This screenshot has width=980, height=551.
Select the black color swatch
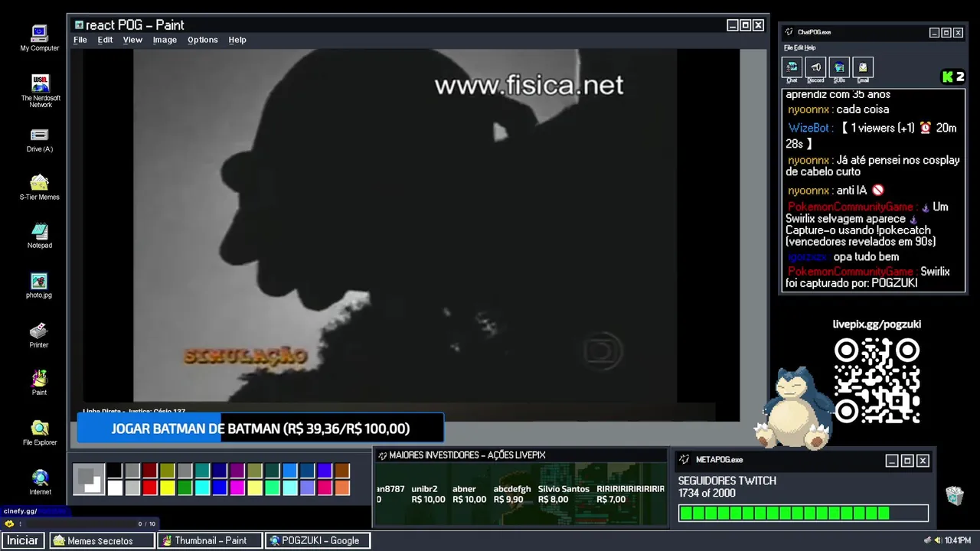[114, 471]
